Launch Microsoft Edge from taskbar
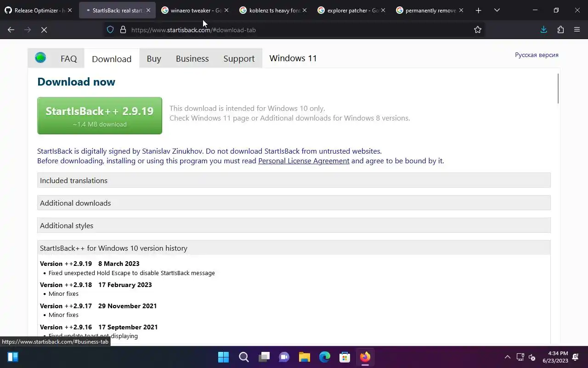Viewport: 588px width, 368px height. tap(324, 357)
